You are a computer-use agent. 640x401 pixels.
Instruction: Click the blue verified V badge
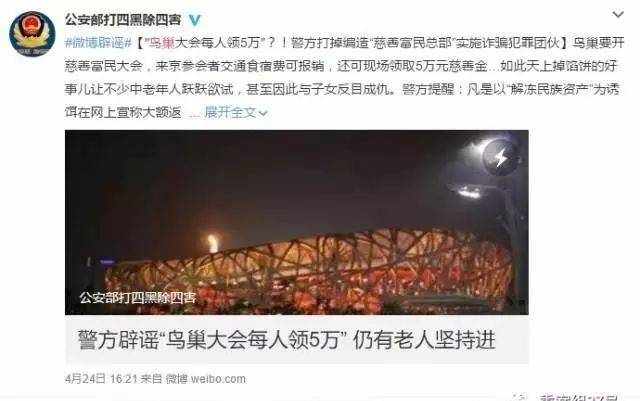(195, 20)
